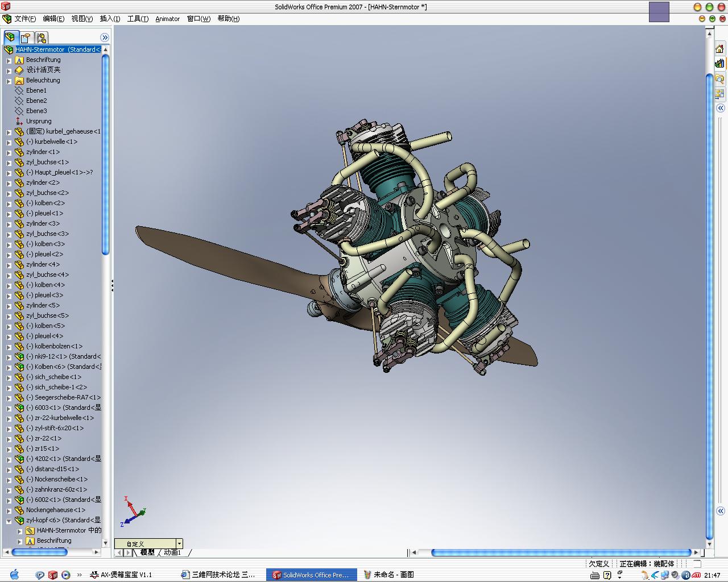Click the double-chevron above the feature tree

(105, 38)
